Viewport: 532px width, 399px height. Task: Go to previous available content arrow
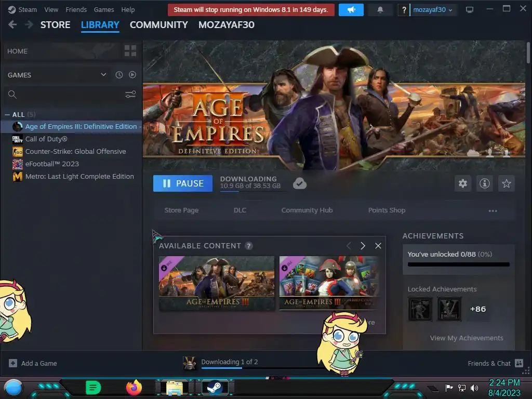349,246
